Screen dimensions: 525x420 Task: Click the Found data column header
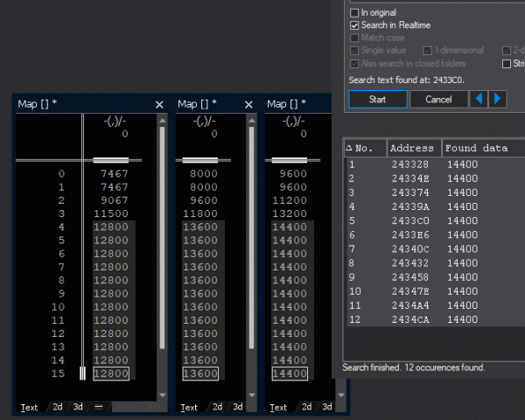click(x=484, y=148)
